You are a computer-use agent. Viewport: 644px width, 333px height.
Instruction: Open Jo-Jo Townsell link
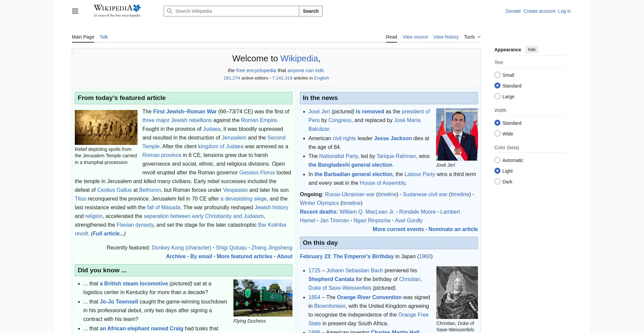(119, 301)
